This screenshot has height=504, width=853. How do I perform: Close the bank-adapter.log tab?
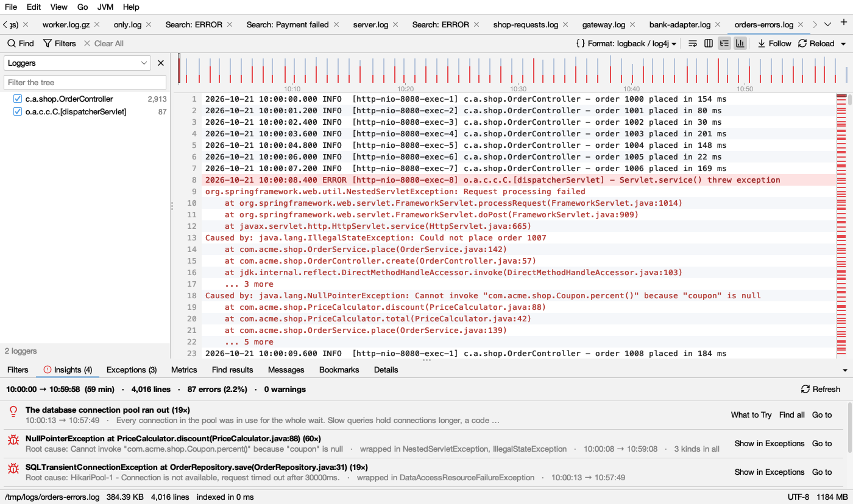pos(717,24)
